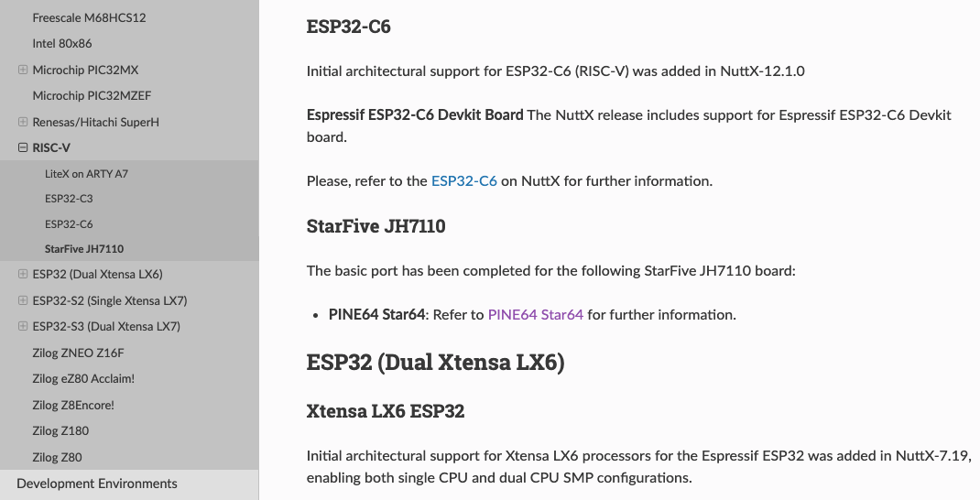Open the ESP32-C6 link in paragraph
This screenshot has width=980, height=500.
click(x=463, y=181)
